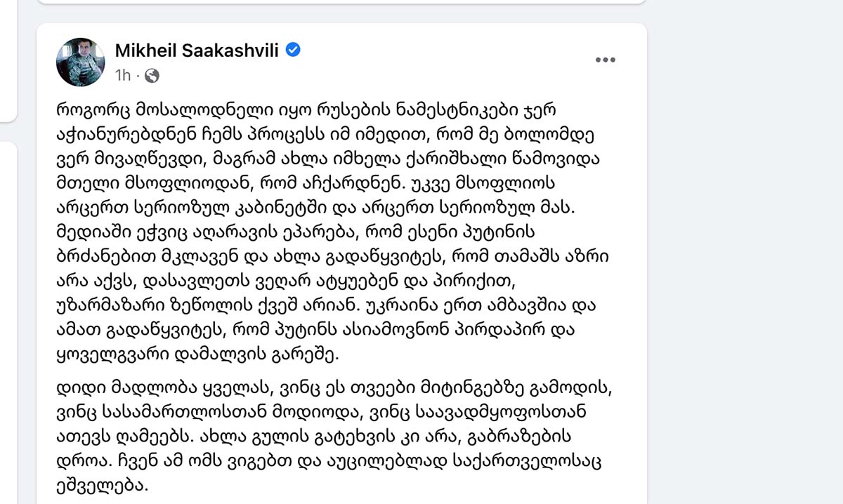Open Mikheil Saakashvili's profile picture
This screenshot has width=843, height=504.
[x=81, y=62]
